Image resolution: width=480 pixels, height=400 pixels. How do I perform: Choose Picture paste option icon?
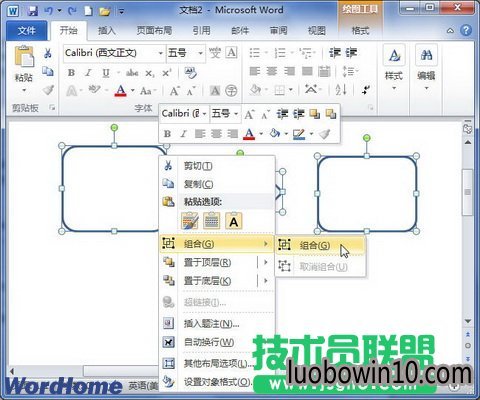[211, 221]
